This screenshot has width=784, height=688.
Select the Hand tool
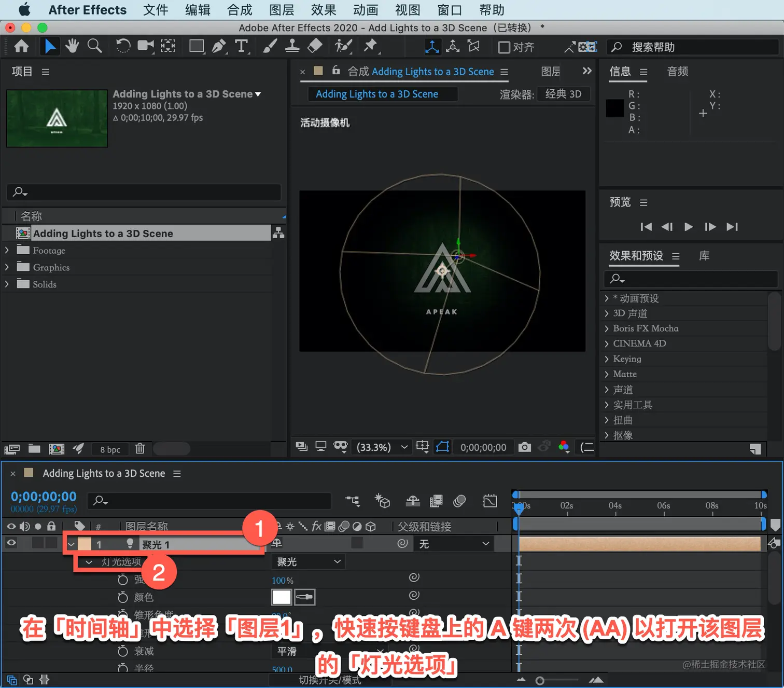(x=72, y=46)
